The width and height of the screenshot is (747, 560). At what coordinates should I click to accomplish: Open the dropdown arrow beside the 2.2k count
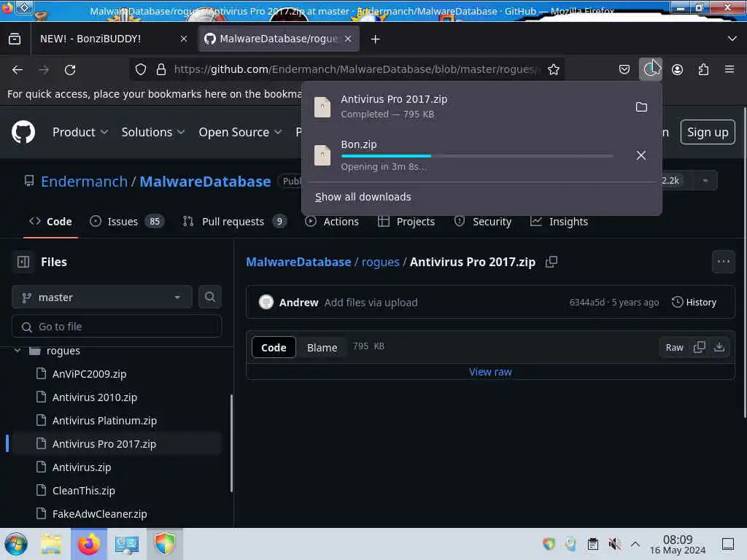tap(705, 181)
